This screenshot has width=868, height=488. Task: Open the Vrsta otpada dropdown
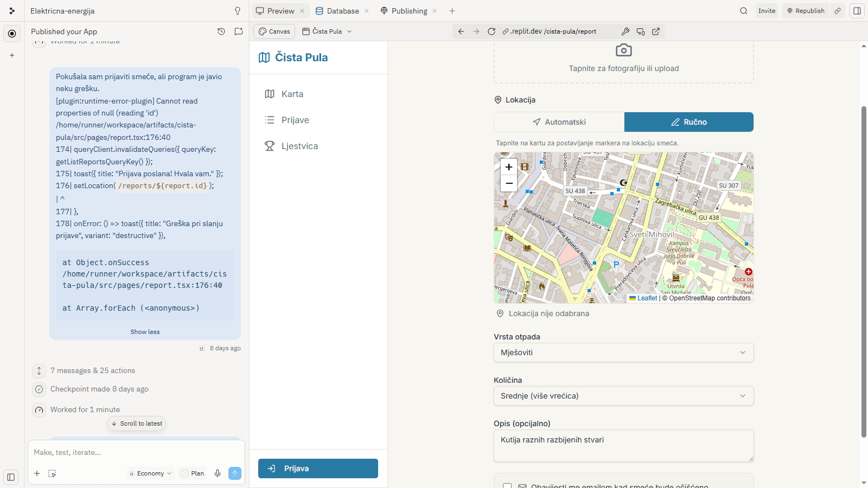pyautogui.click(x=624, y=352)
